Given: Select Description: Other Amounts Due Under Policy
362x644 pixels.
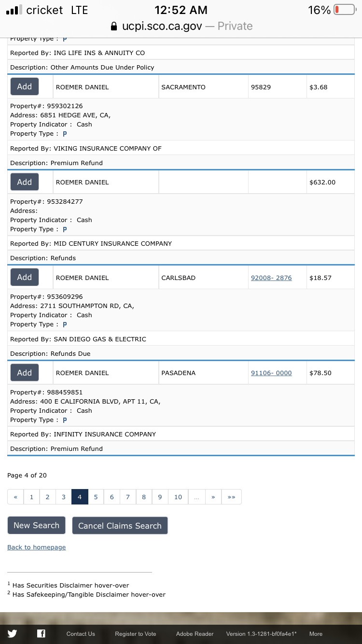Looking at the screenshot, I should coord(83,67).
